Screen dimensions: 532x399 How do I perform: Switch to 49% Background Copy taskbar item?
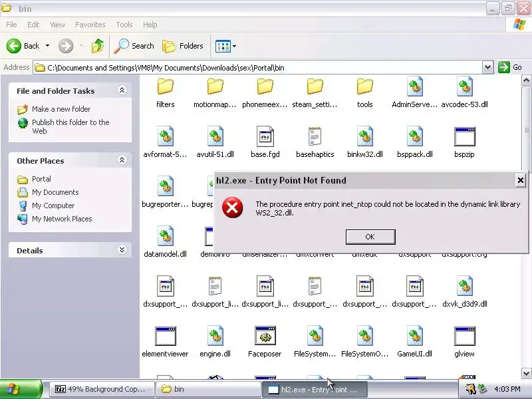102,389
